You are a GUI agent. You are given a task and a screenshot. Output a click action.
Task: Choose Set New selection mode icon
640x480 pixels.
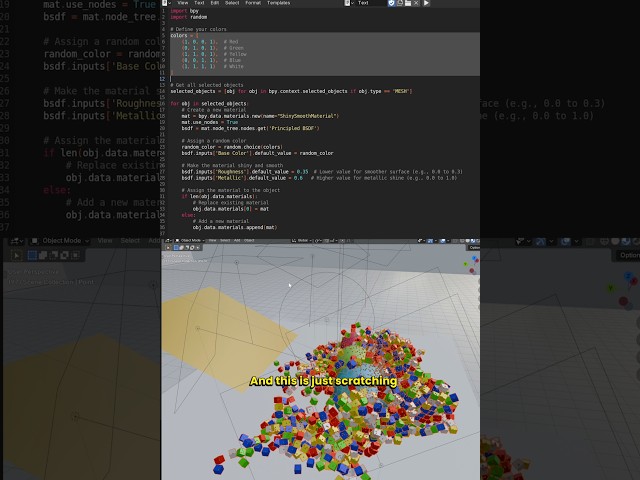(x=176, y=247)
